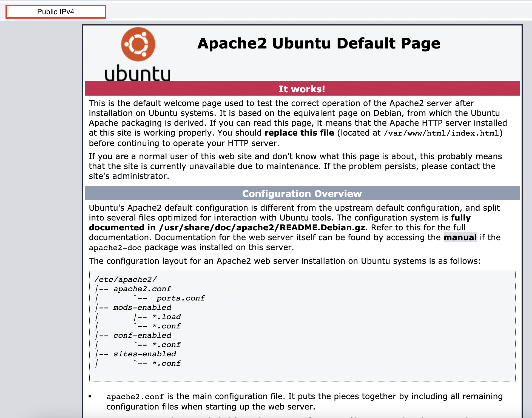Select the *.load entry under mods-enabled
Viewport: 532px width, 418px height.
point(166,317)
